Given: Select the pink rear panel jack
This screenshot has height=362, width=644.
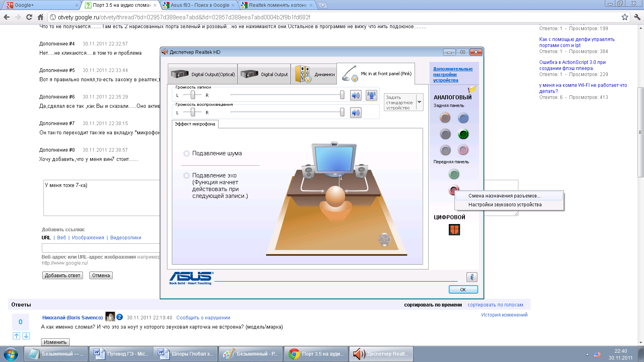Looking at the screenshot, I should click(463, 150).
